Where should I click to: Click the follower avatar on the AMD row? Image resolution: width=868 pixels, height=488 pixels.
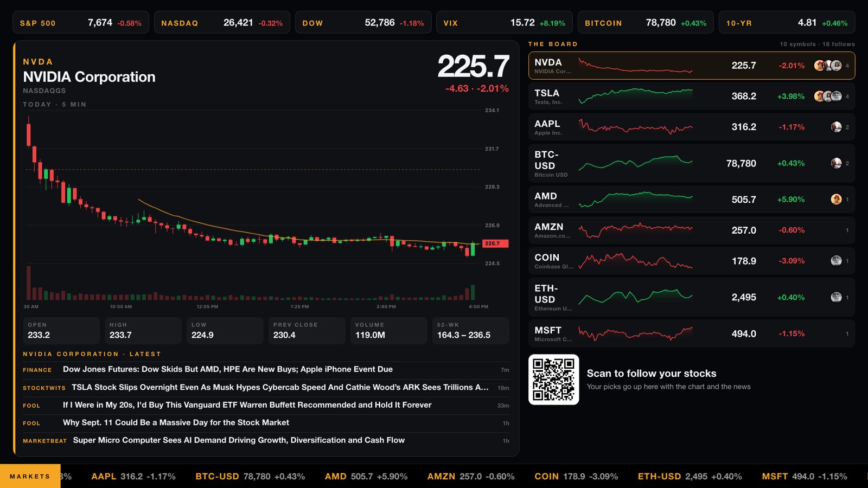836,200
